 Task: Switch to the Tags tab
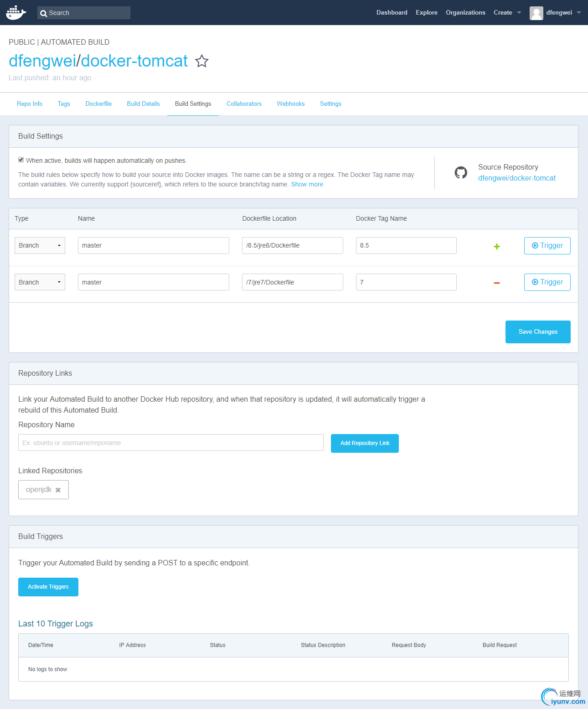click(x=64, y=104)
